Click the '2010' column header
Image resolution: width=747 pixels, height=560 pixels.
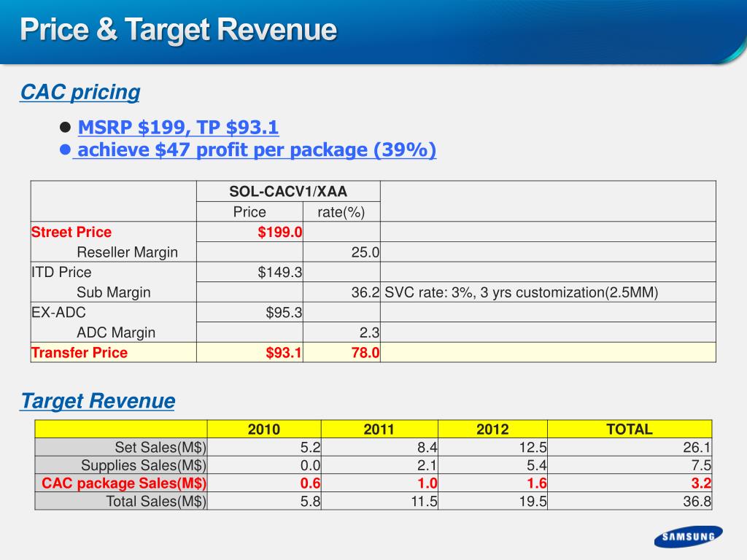click(264, 429)
